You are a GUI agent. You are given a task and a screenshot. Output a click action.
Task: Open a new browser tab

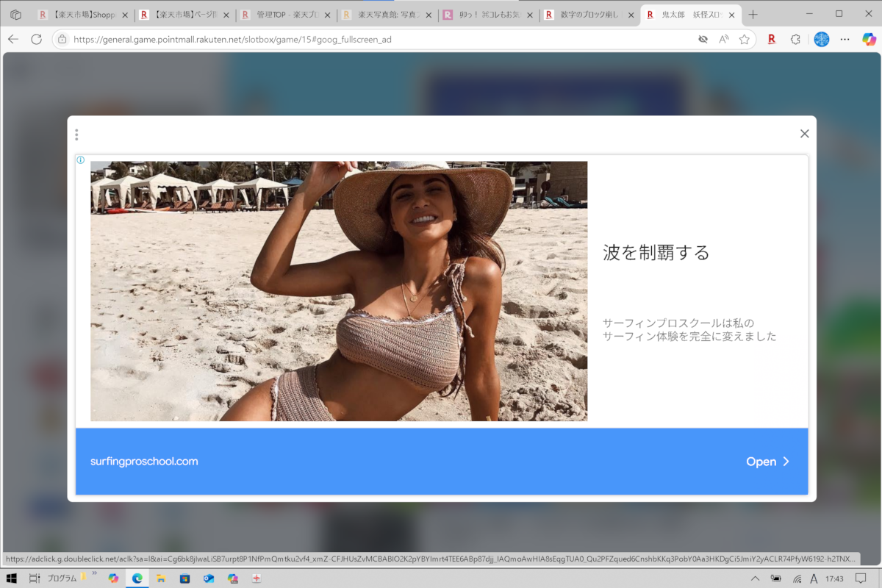point(753,15)
